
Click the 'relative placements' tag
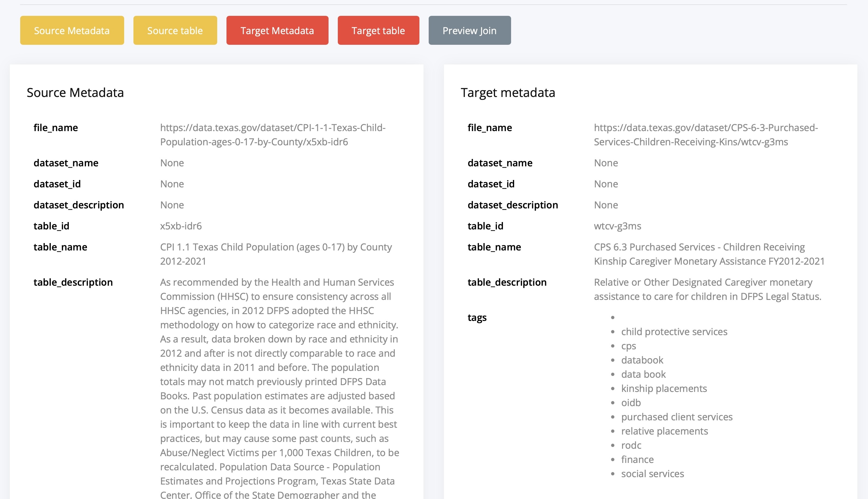664,431
